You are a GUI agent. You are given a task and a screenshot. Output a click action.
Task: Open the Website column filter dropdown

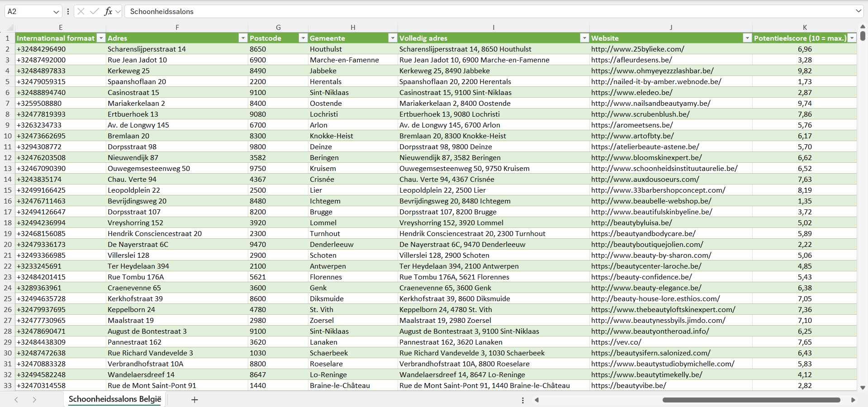point(747,38)
